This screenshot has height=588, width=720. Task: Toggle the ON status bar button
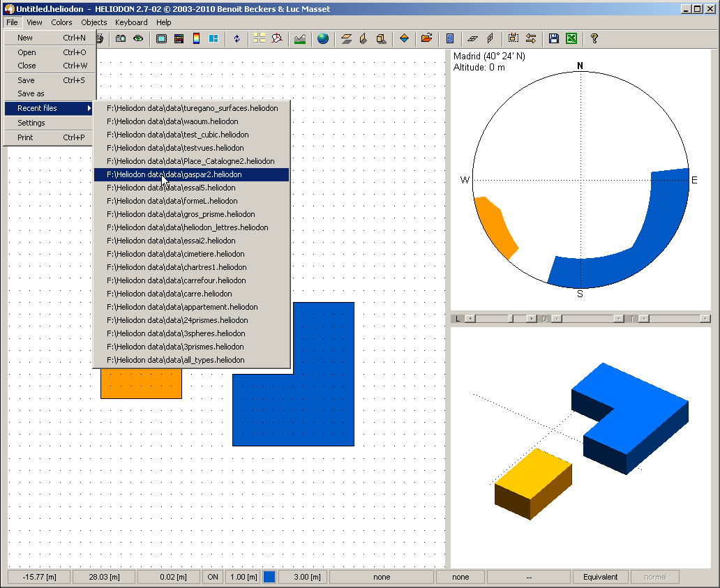[213, 577]
